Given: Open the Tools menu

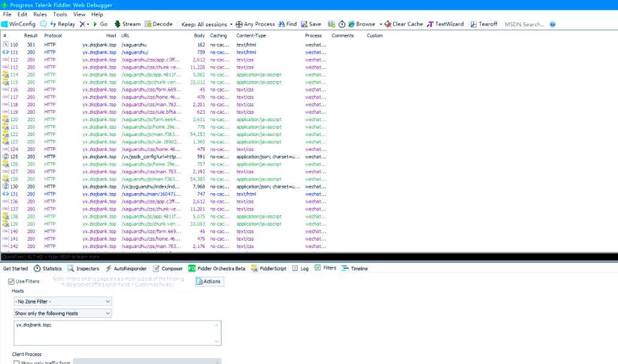Looking at the screenshot, I should (x=60, y=14).
